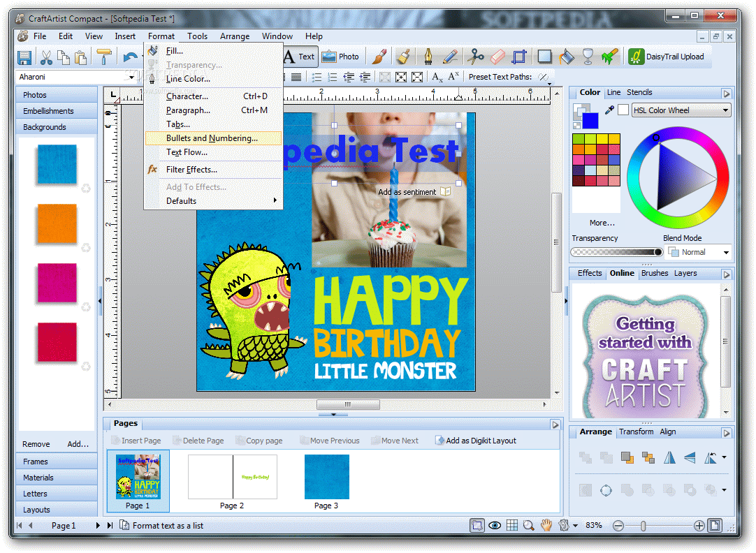Click the DaisyTrail Upload button

pos(667,57)
